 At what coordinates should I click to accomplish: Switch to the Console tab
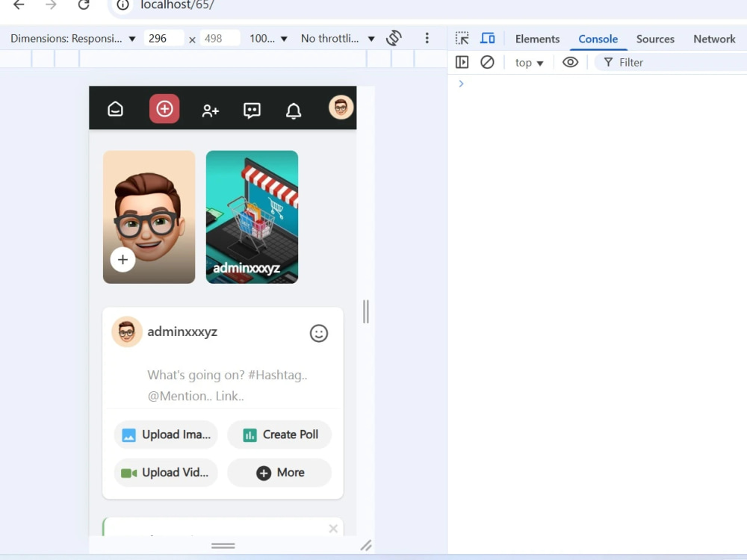point(598,39)
